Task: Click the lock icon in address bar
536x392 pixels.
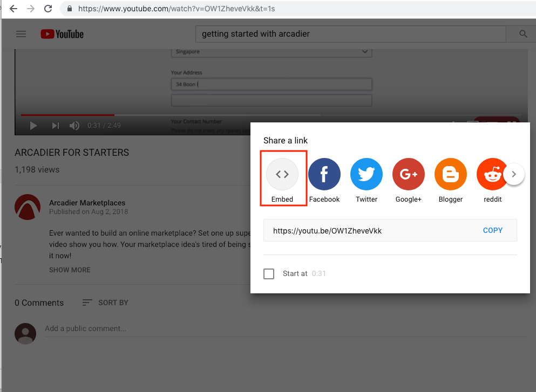Action: pyautogui.click(x=70, y=9)
